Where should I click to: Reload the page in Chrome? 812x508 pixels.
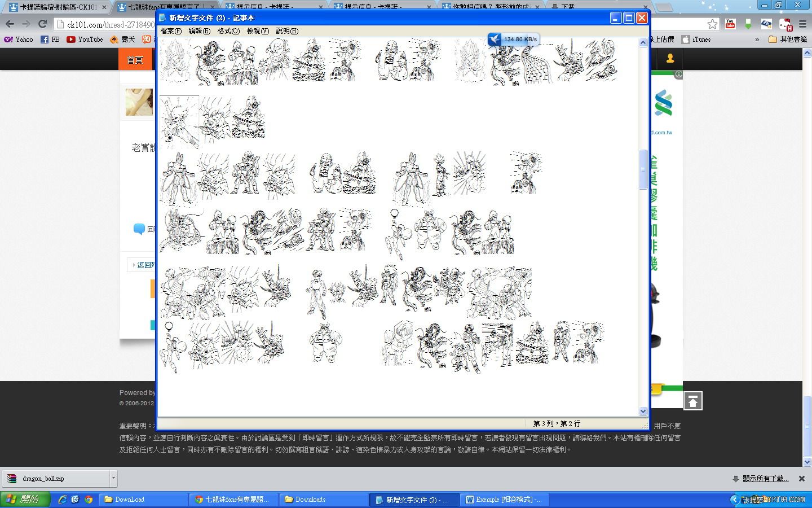[42, 24]
